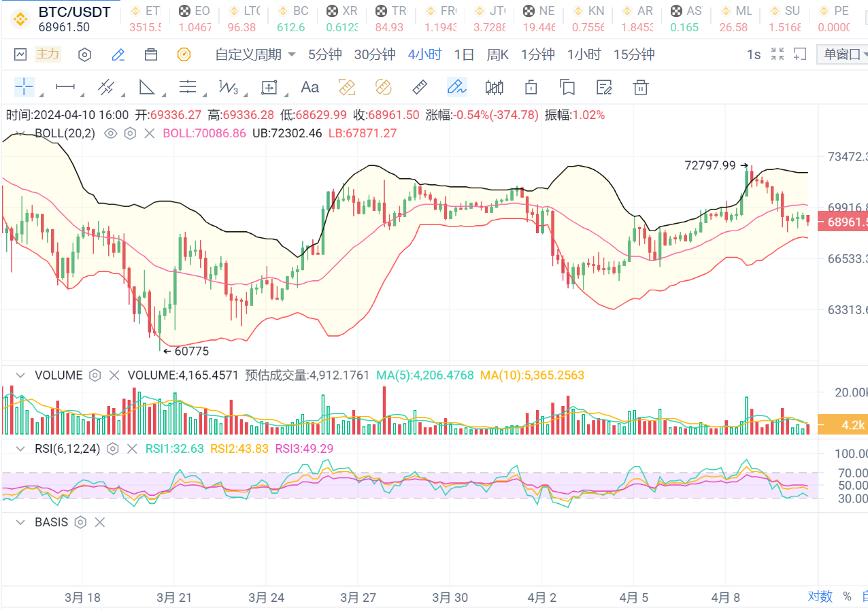Click the ETH ticker in the top strip
Image resolution: width=868 pixels, height=610 pixels.
146,18
